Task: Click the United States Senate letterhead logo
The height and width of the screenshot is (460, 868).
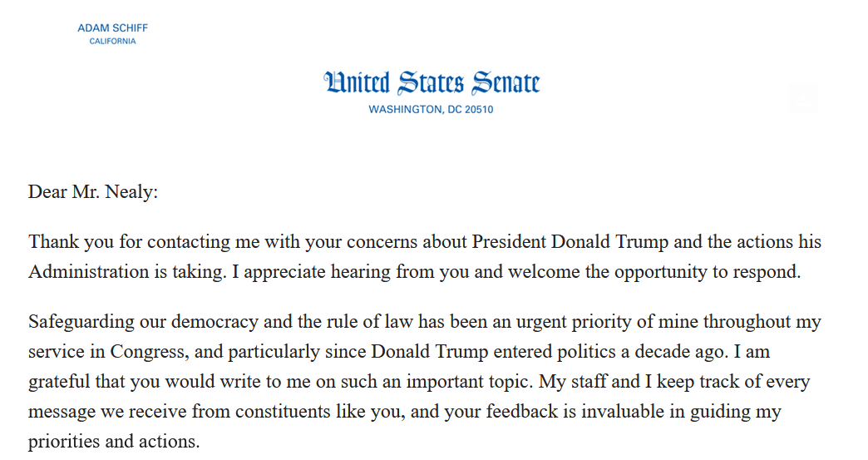Action: pyautogui.click(x=432, y=83)
